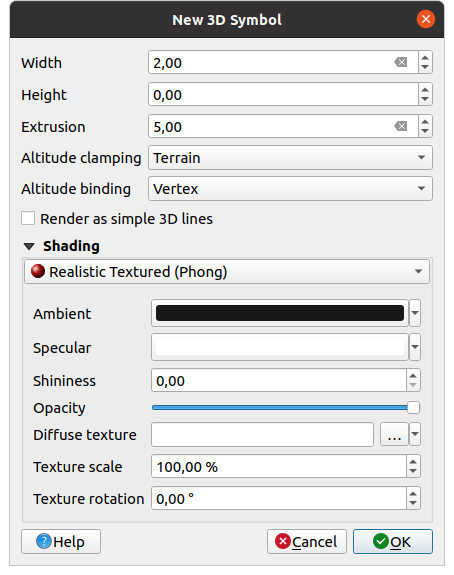Increase Extrusion with the up arrow
This screenshot has width=454, height=575.
tap(425, 122)
